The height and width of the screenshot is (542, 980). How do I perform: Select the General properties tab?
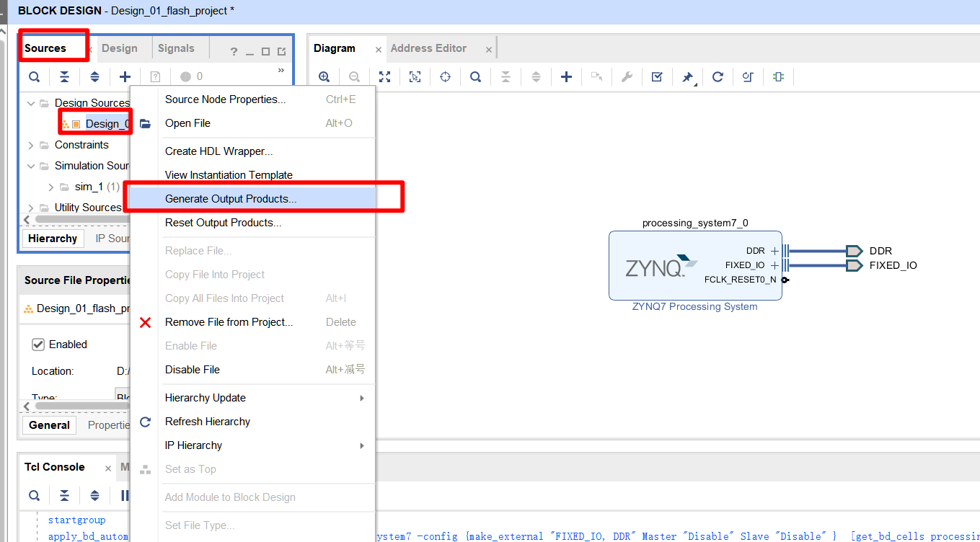49,425
